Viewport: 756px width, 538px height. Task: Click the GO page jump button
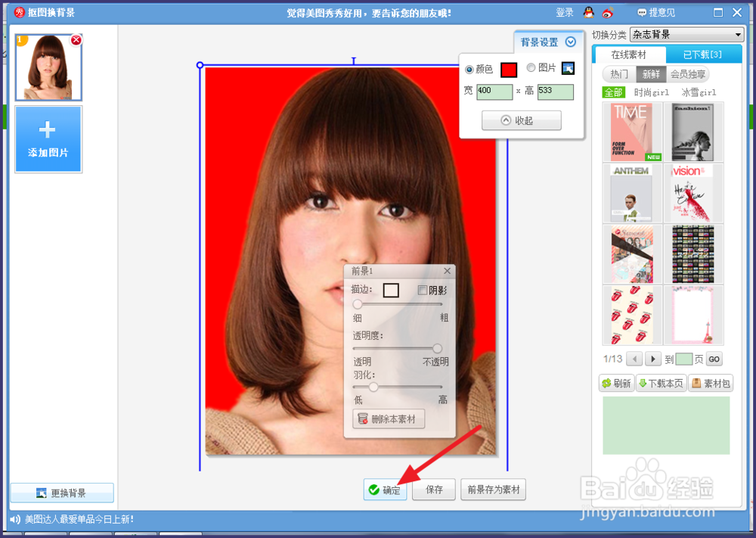point(714,359)
